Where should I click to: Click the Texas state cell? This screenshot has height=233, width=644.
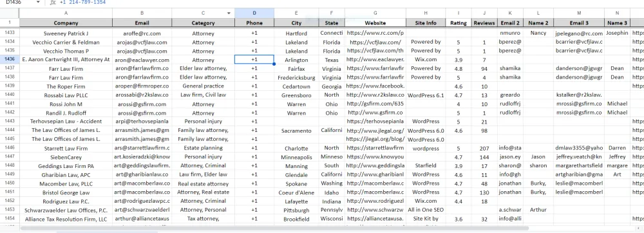click(x=332, y=59)
